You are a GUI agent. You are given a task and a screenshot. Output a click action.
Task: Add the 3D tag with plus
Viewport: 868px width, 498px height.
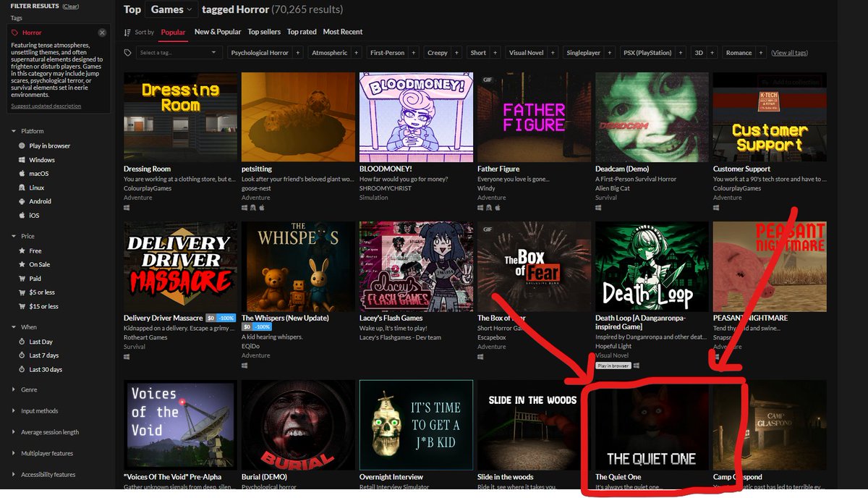click(712, 53)
